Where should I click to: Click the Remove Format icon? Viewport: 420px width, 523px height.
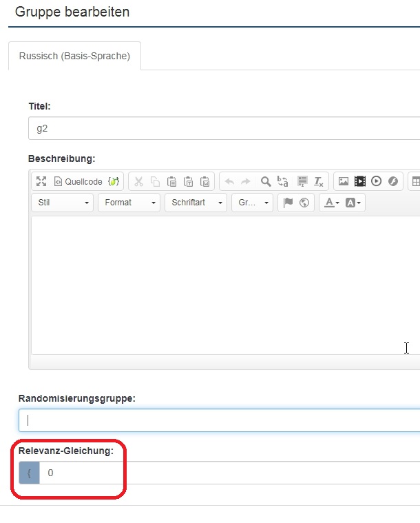click(318, 182)
